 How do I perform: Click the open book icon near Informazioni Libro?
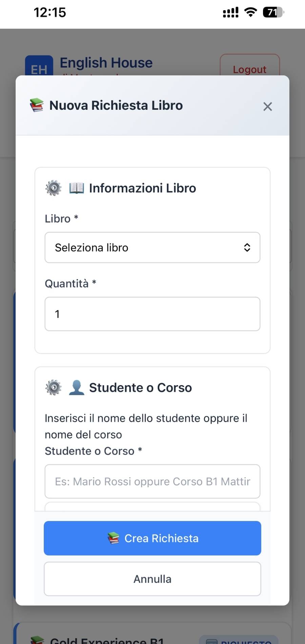point(77,188)
